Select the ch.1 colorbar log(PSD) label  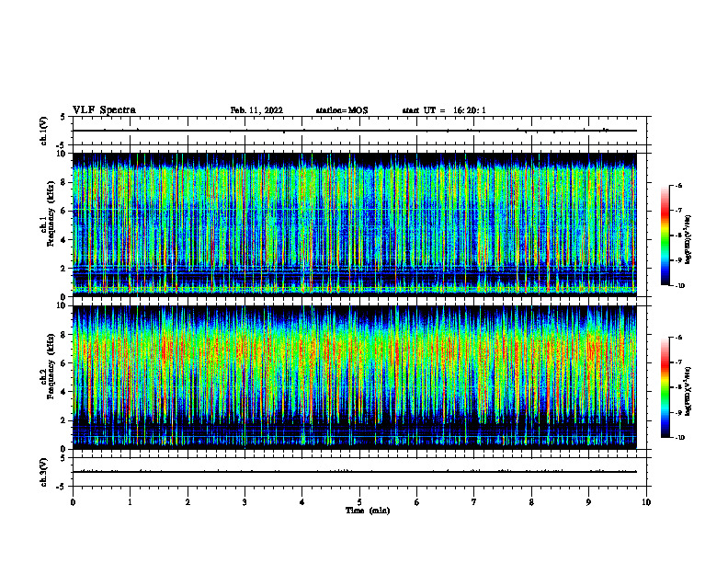(x=688, y=239)
